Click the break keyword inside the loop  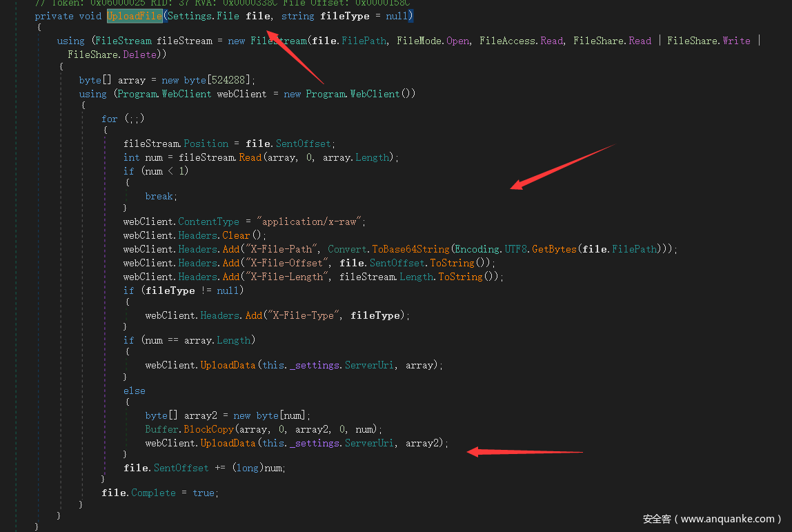159,197
